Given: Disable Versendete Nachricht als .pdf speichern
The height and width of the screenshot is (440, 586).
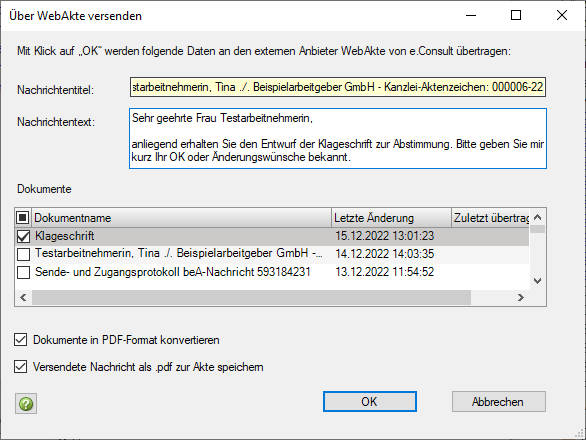Looking at the screenshot, I should point(21,367).
